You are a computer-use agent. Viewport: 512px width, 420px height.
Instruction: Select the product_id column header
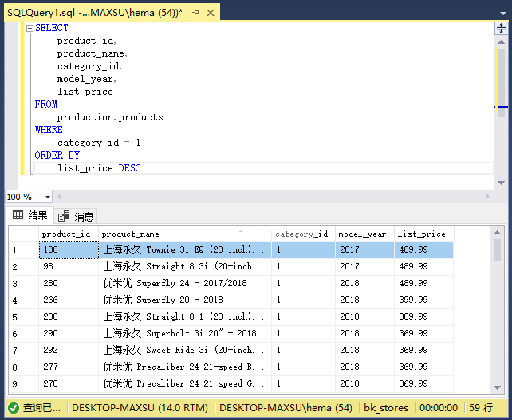click(x=69, y=234)
